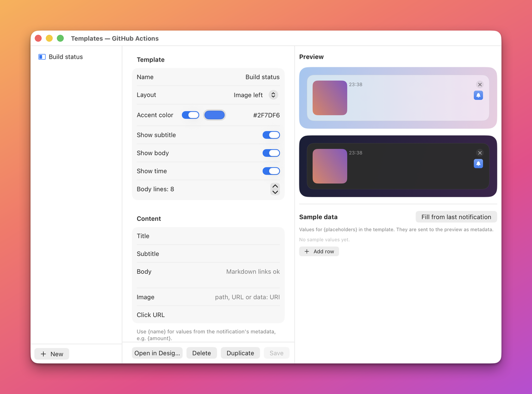532x394 pixels.
Task: Select the Build status row in sidebar
Action: point(76,57)
